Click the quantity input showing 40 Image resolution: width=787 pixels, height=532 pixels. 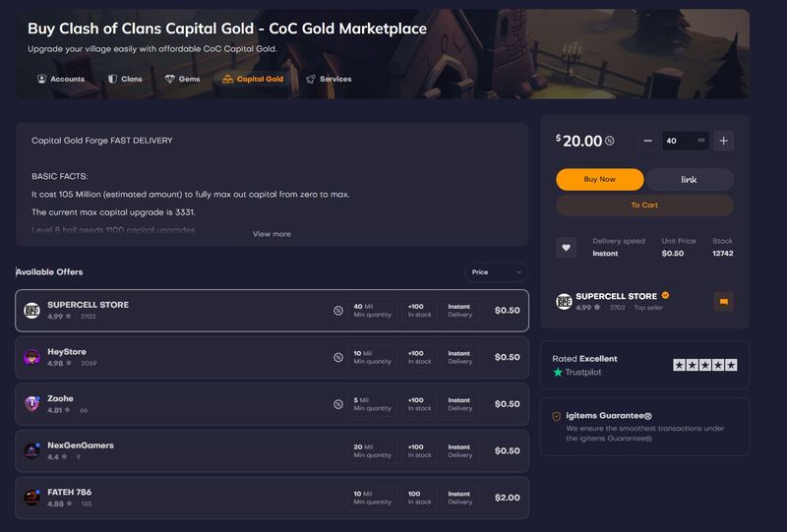tap(686, 141)
